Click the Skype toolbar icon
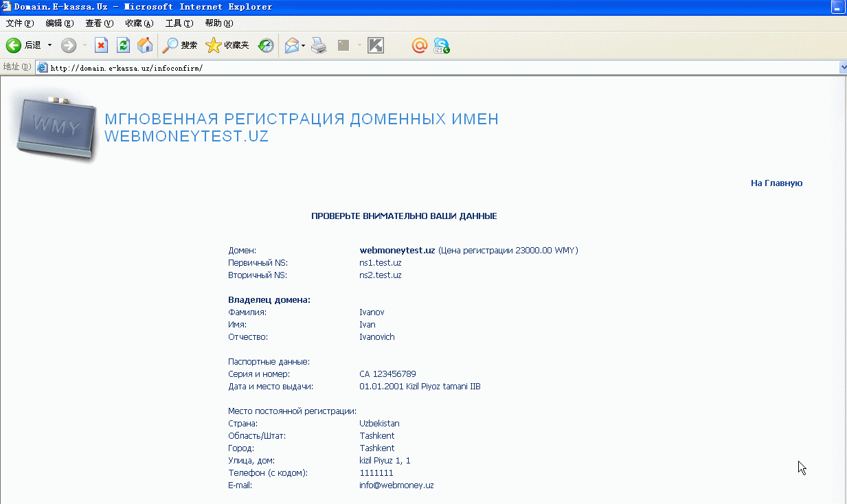The width and height of the screenshot is (847, 504). pos(442,46)
